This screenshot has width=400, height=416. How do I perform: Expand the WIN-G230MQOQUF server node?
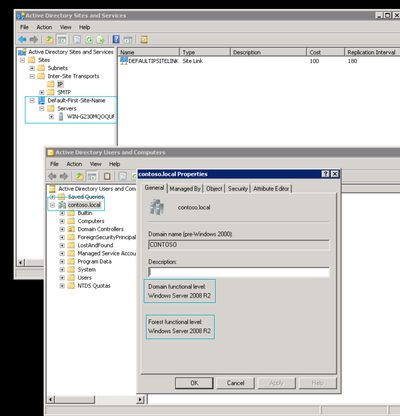[x=51, y=116]
